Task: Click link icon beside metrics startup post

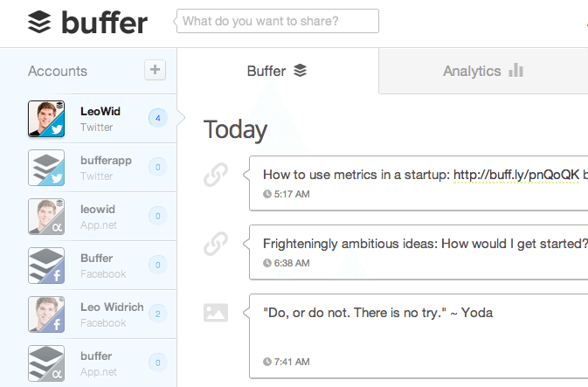Action: [x=215, y=176]
